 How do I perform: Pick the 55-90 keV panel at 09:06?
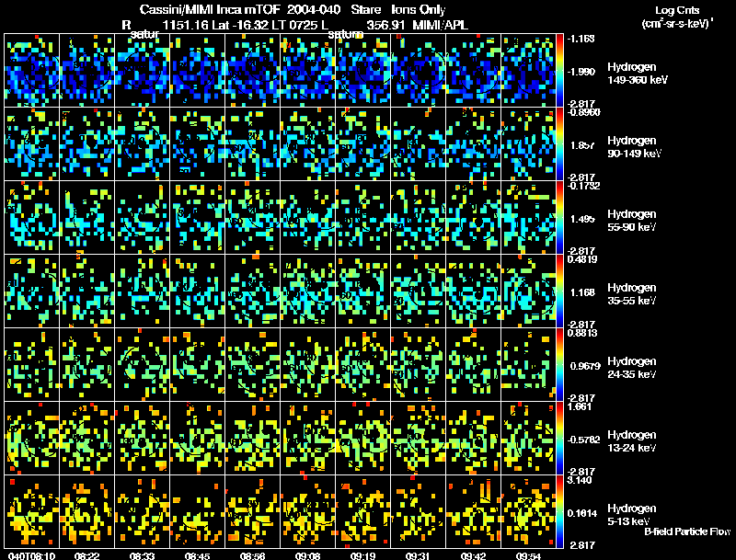[x=308, y=218]
